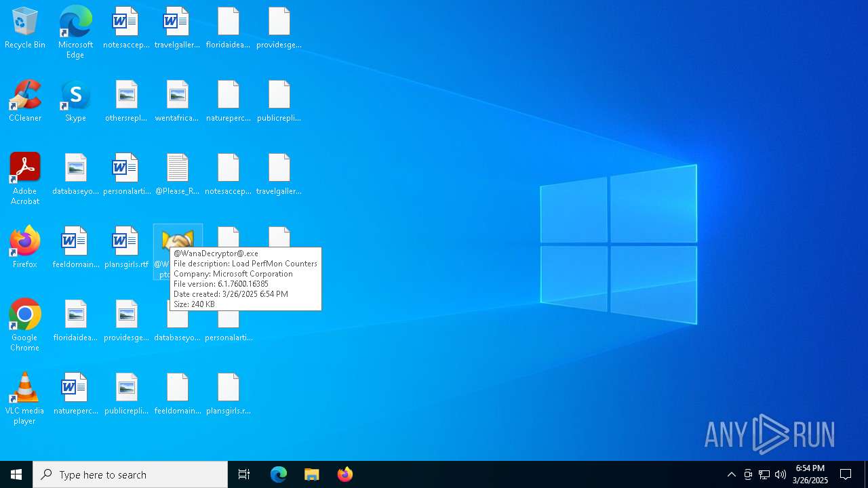Open File Explorer from the taskbar
868x488 pixels.
(312, 474)
